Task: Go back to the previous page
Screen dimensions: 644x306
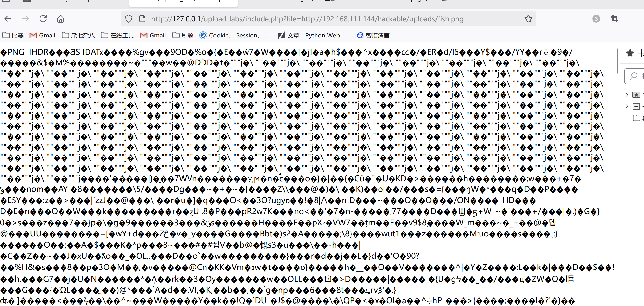Action: pos(8,19)
